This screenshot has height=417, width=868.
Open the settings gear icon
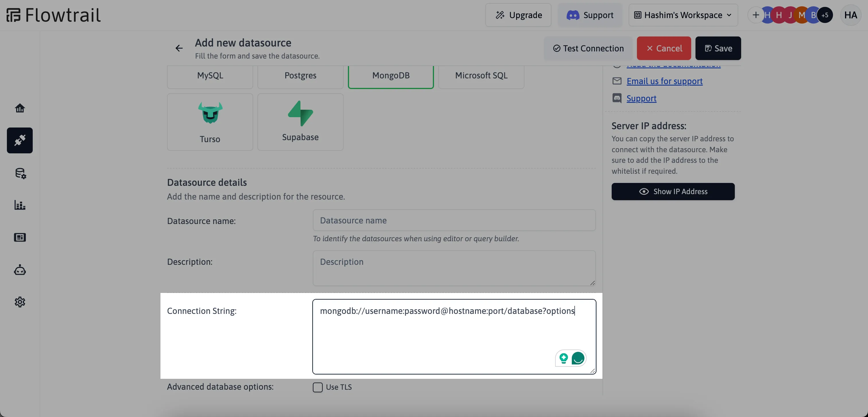[x=20, y=302]
